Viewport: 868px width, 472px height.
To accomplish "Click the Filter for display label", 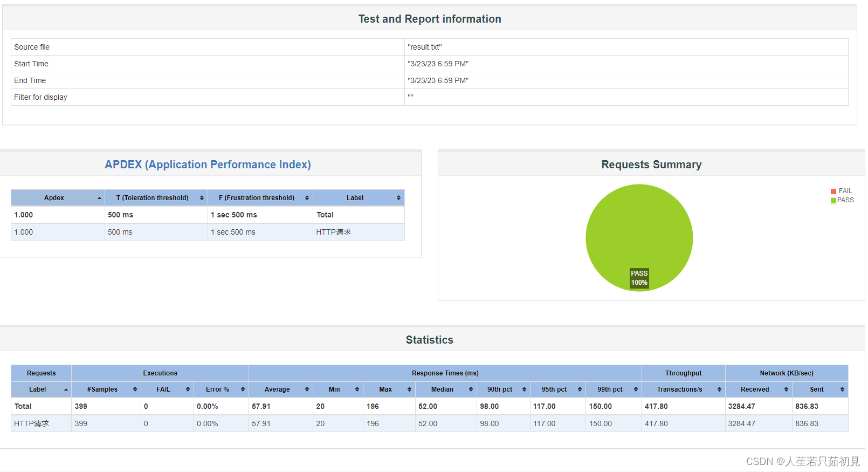I will pos(40,97).
